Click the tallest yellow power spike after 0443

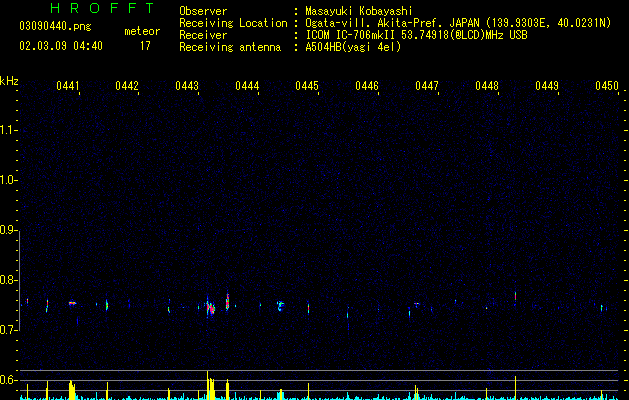[x=207, y=385]
